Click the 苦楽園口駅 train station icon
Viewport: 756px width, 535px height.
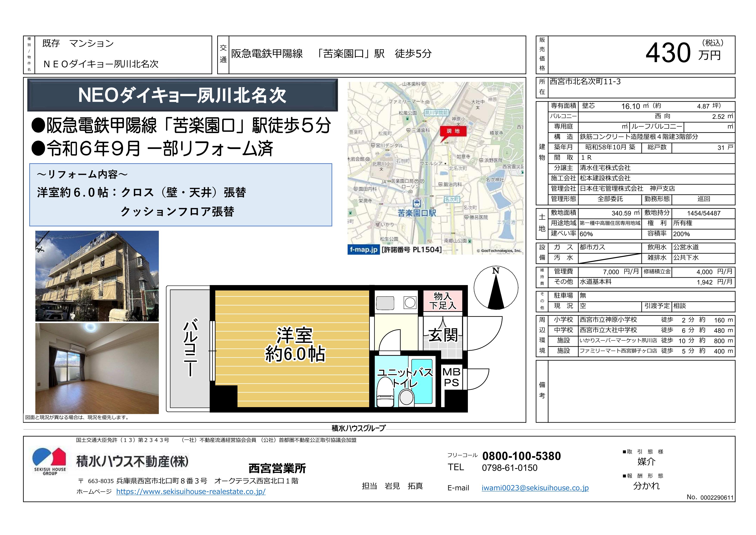click(x=417, y=203)
